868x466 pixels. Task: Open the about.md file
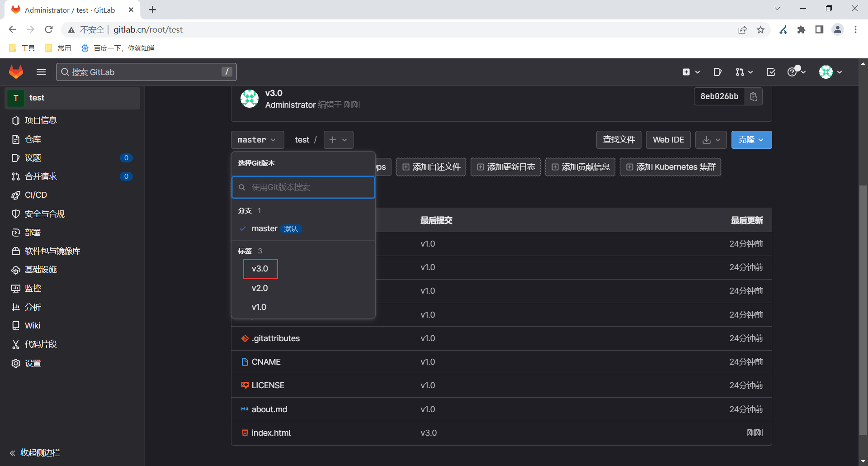269,409
